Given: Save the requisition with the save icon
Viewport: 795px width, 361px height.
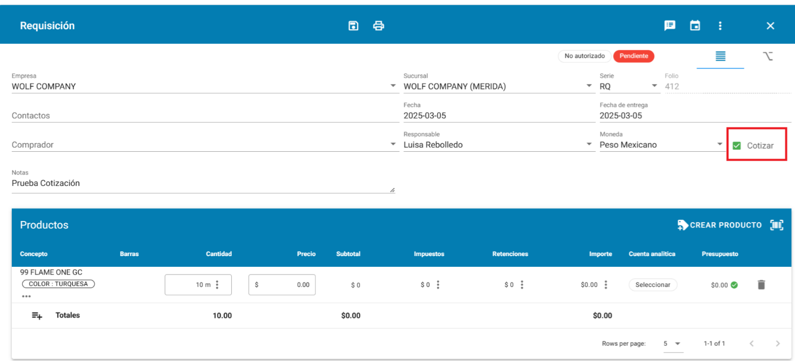Looking at the screenshot, I should point(353,26).
